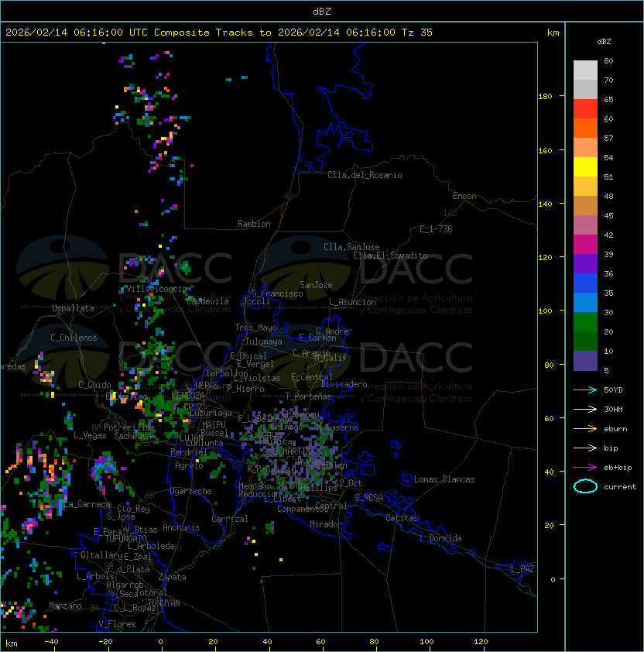The height and width of the screenshot is (652, 644).
Task: Click the magenta eb+bip arrow legend icon
Action: (x=585, y=468)
